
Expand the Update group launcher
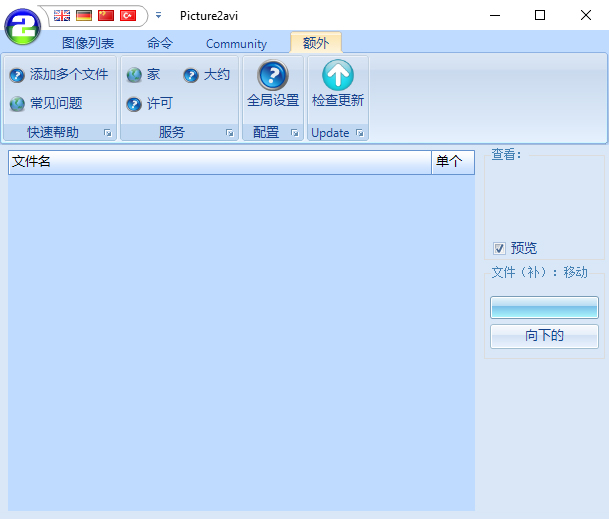[x=360, y=133]
